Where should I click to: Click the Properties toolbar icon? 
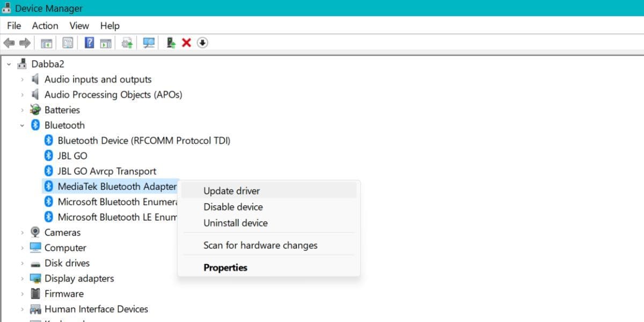point(68,43)
